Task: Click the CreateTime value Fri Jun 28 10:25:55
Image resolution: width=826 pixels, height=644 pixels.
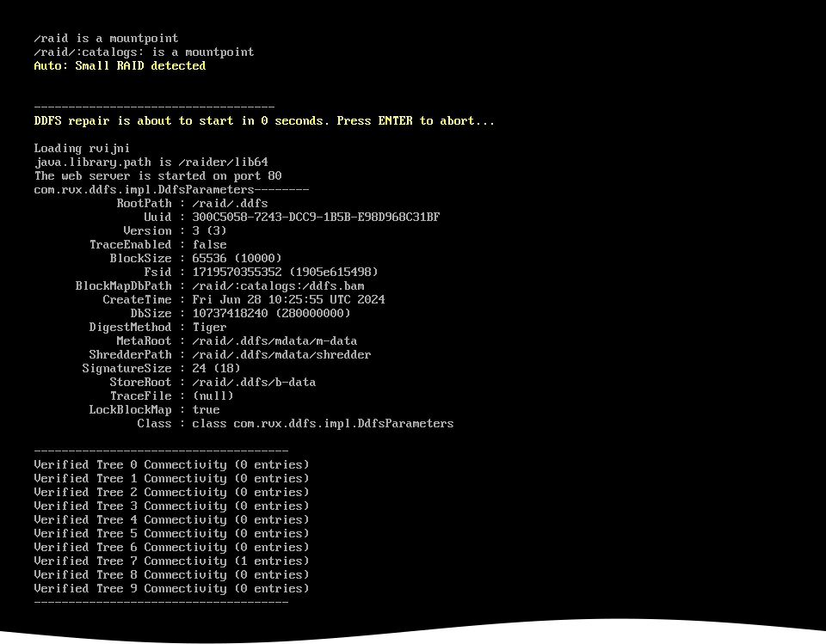Action: [x=288, y=299]
